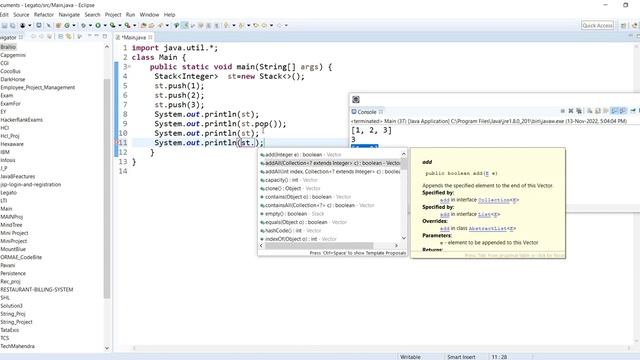Select hashCode() : int proposal

coord(330,231)
